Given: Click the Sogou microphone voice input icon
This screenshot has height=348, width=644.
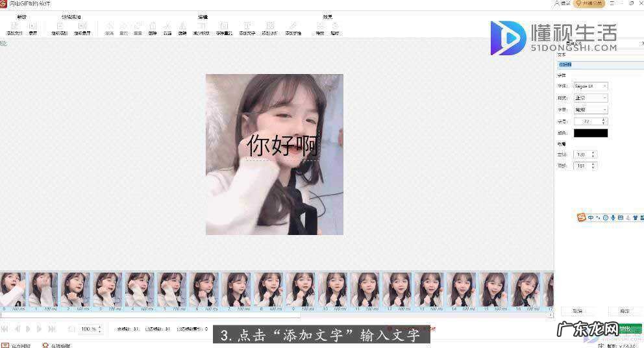Looking at the screenshot, I should pos(613,217).
